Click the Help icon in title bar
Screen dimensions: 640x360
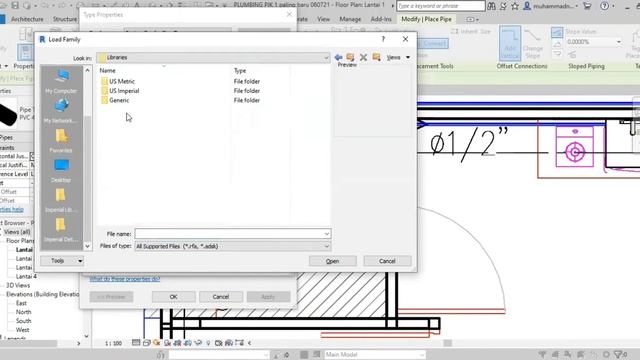pyautogui.click(x=604, y=6)
